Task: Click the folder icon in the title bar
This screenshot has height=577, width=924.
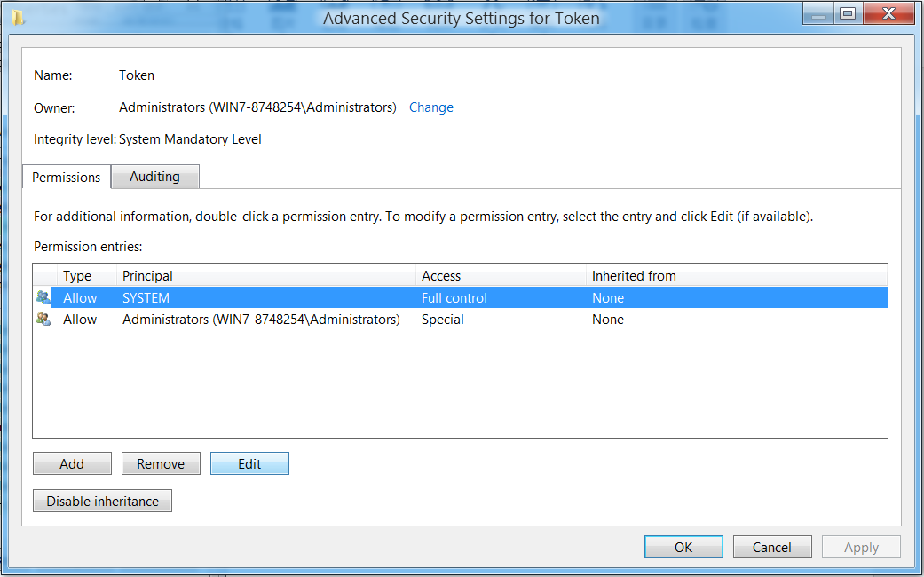Action: tap(18, 18)
